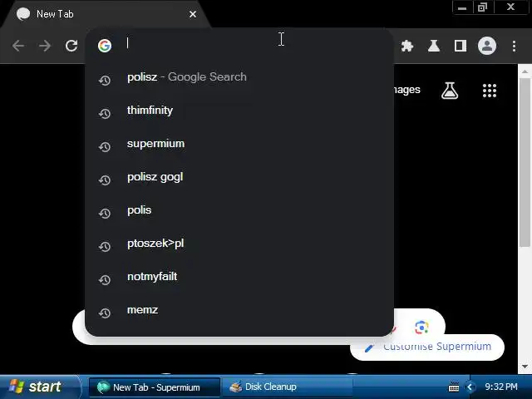This screenshot has width=532, height=399.
Task: Open the Labs flask icon in the toolbar
Action: pyautogui.click(x=434, y=46)
